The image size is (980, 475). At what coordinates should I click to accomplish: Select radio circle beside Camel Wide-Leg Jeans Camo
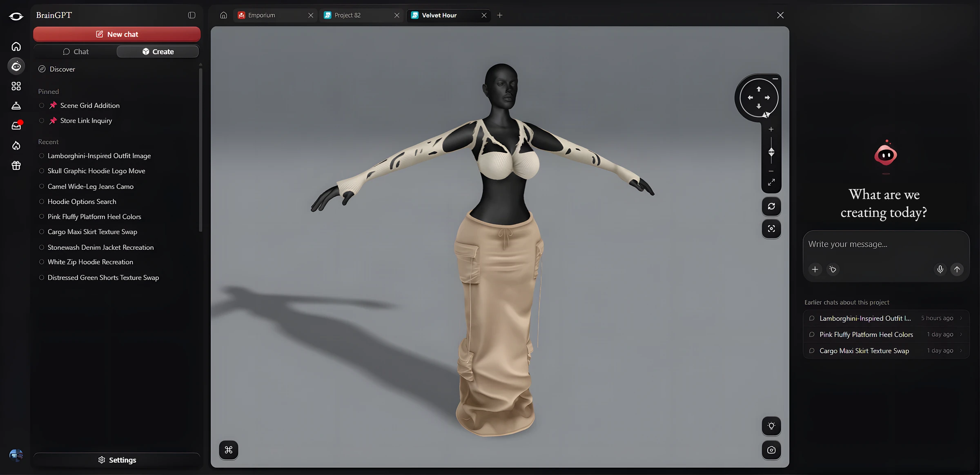pyautogui.click(x=42, y=186)
